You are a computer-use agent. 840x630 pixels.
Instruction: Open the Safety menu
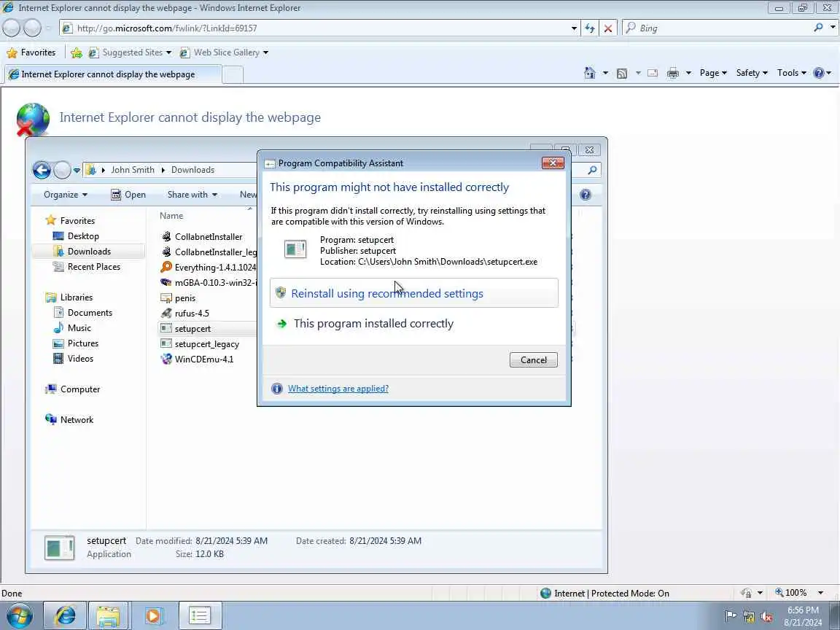752,73
